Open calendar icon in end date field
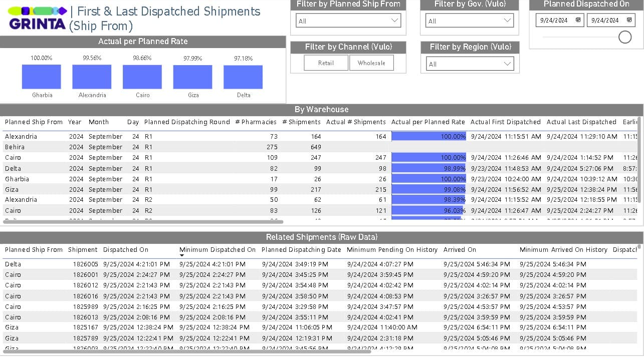Screen dimensions: 644x358 tap(629, 20)
